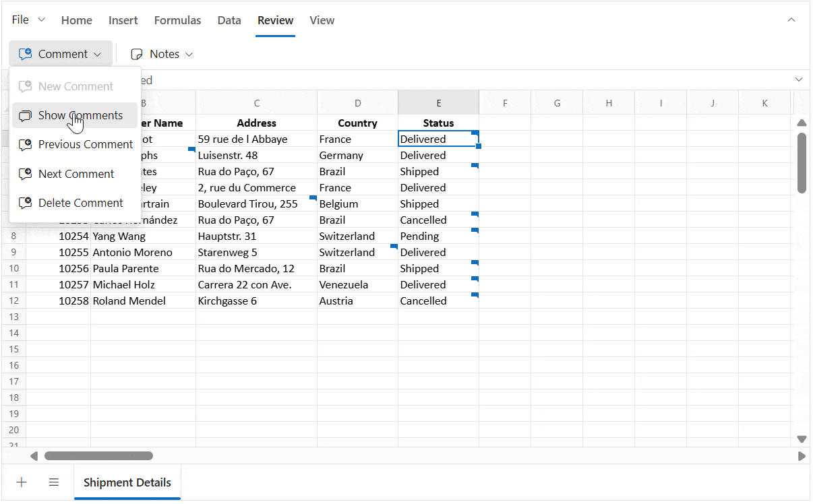813x504 pixels.
Task: Click the order number 10256 cell
Action: (59, 268)
